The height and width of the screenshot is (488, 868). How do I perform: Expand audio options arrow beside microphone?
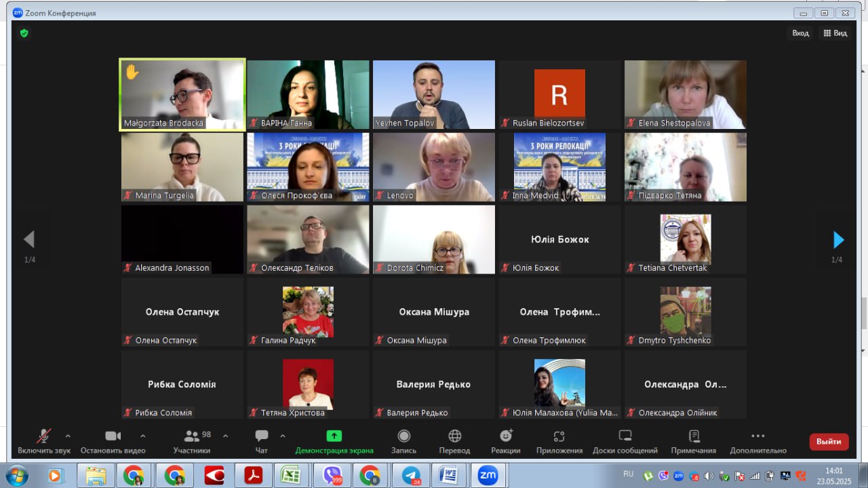click(x=68, y=436)
